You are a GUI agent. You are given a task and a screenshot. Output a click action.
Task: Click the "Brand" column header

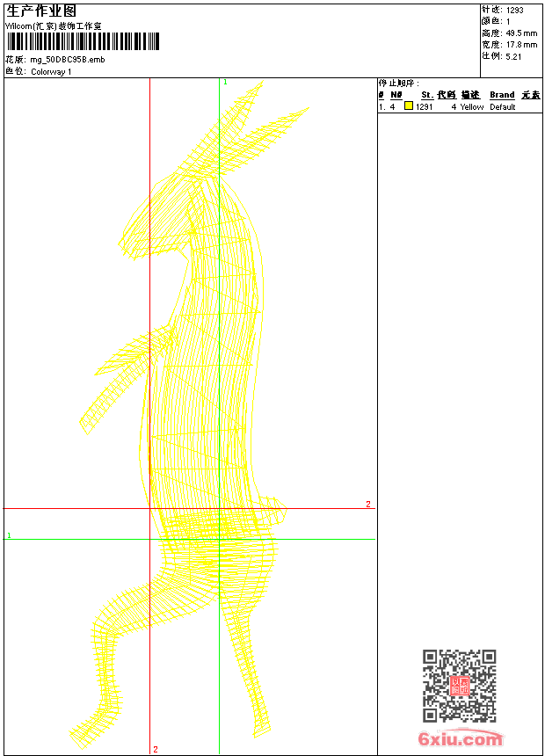click(502, 95)
